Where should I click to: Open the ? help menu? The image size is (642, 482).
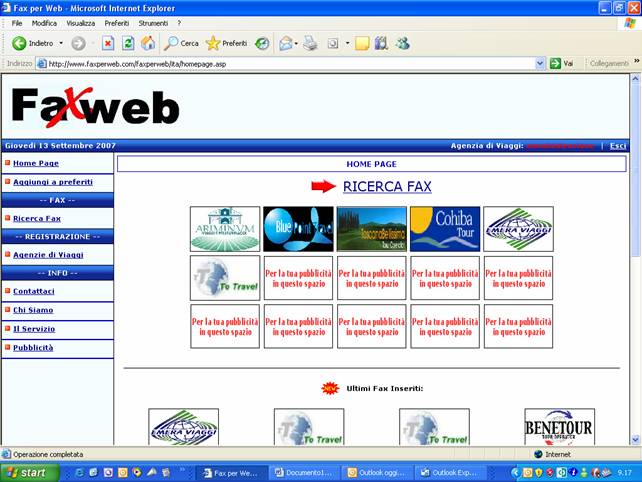pyautogui.click(x=179, y=23)
